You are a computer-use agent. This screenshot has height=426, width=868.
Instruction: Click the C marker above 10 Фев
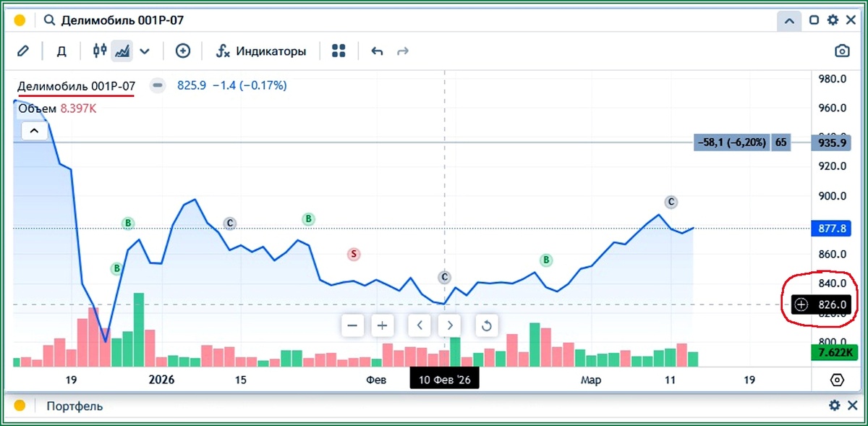(444, 277)
